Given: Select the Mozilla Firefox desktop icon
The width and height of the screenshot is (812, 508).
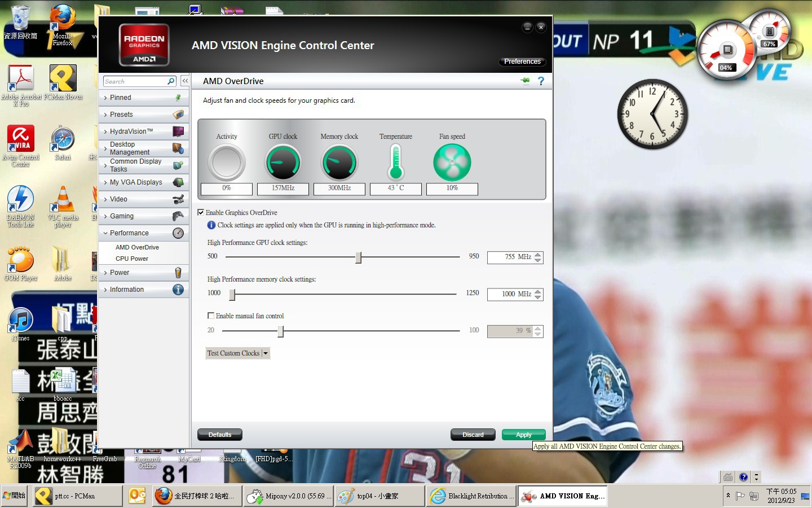Looking at the screenshot, I should point(63,26).
